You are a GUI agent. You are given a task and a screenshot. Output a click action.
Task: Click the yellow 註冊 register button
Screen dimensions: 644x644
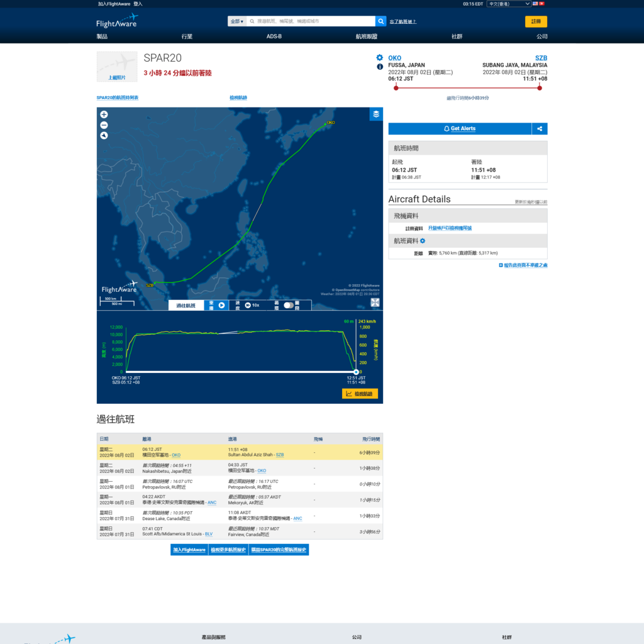pyautogui.click(x=536, y=21)
